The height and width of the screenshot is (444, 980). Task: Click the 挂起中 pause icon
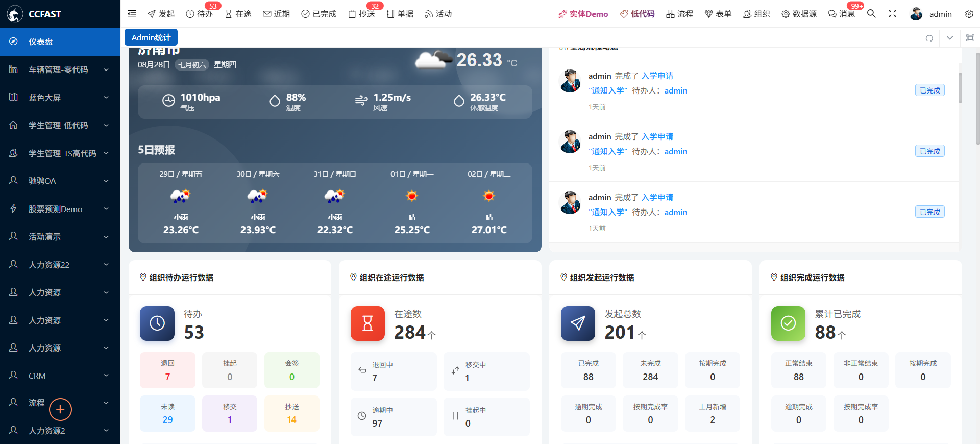point(455,416)
